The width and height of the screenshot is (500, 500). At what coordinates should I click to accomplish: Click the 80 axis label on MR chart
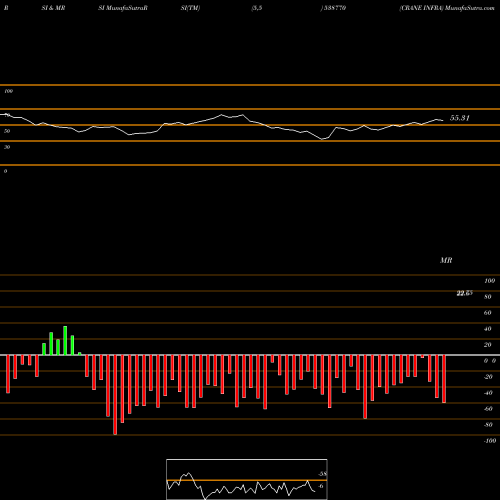[488, 297]
